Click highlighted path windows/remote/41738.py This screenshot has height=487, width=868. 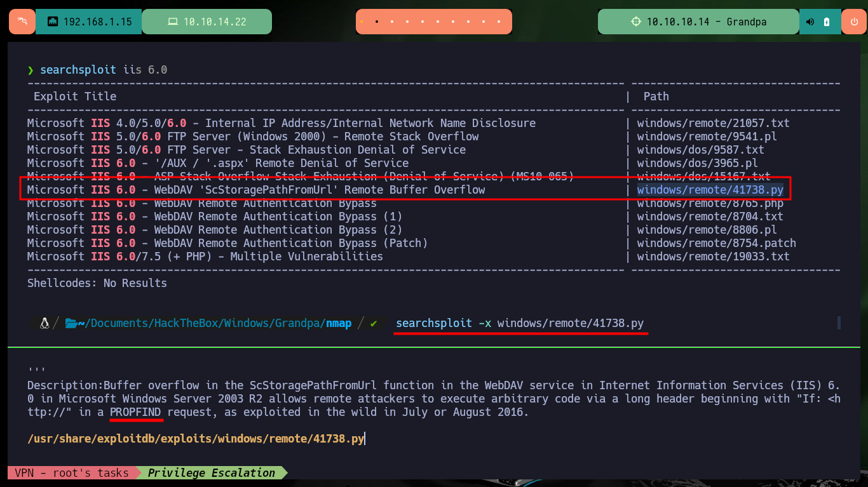[x=710, y=190]
